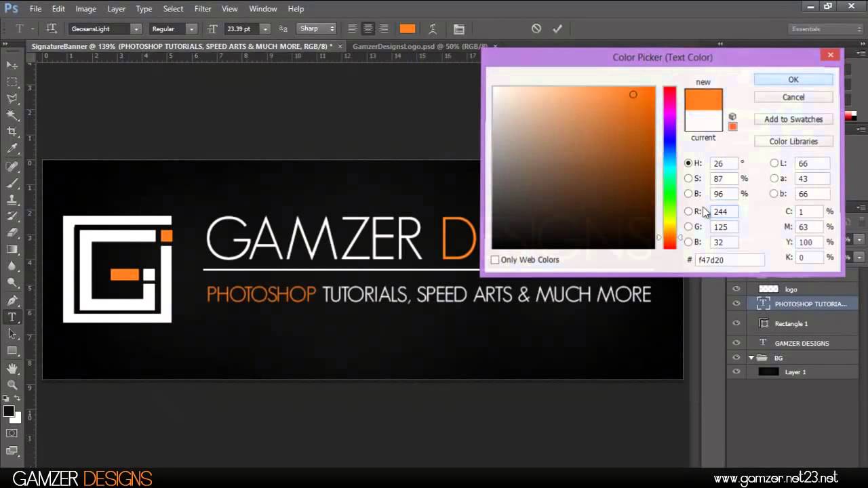
Task: Enable Only Web Colors checkbox
Action: 495,260
